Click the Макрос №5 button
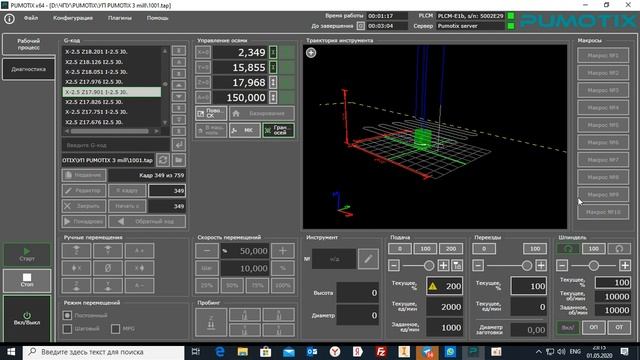This screenshot has width=640, height=360. coord(603,125)
